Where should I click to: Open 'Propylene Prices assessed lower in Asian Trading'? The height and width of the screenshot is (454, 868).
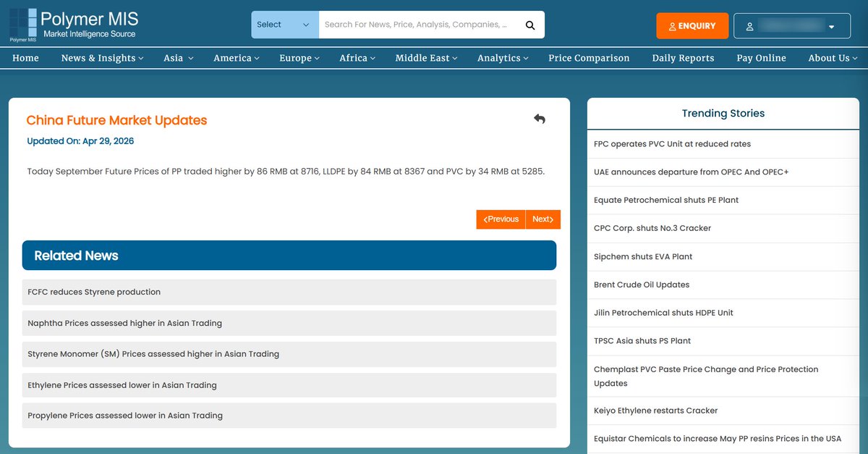289,416
